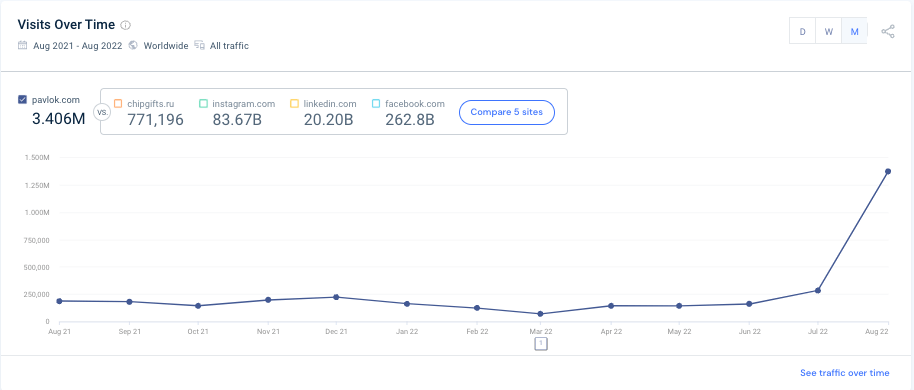Click the devices icon before All traffic
Viewport: 914px width, 390px height.
(199, 45)
